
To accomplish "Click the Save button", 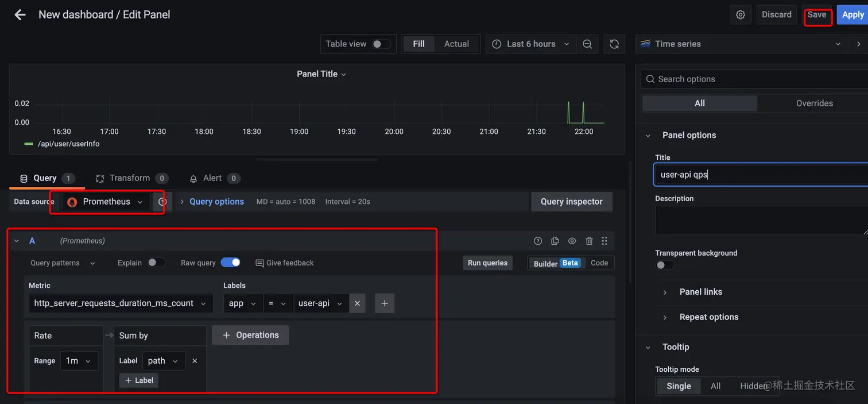I will 817,15.
